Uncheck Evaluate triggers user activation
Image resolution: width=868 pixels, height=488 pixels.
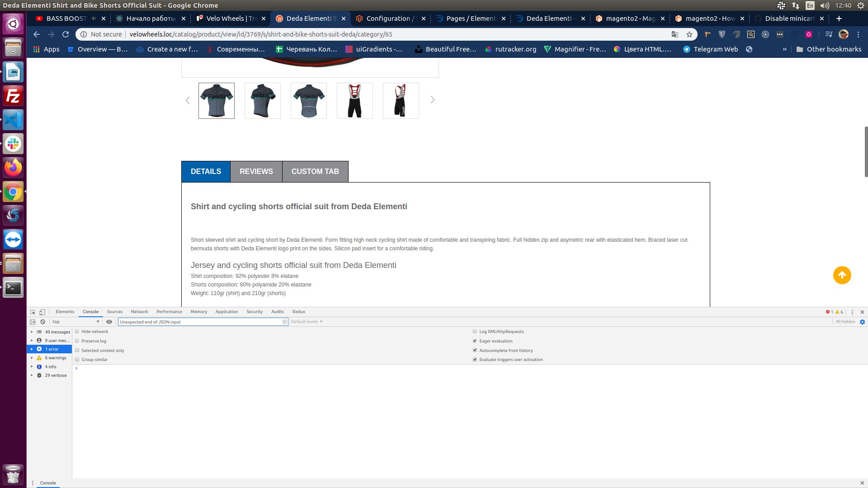click(475, 359)
